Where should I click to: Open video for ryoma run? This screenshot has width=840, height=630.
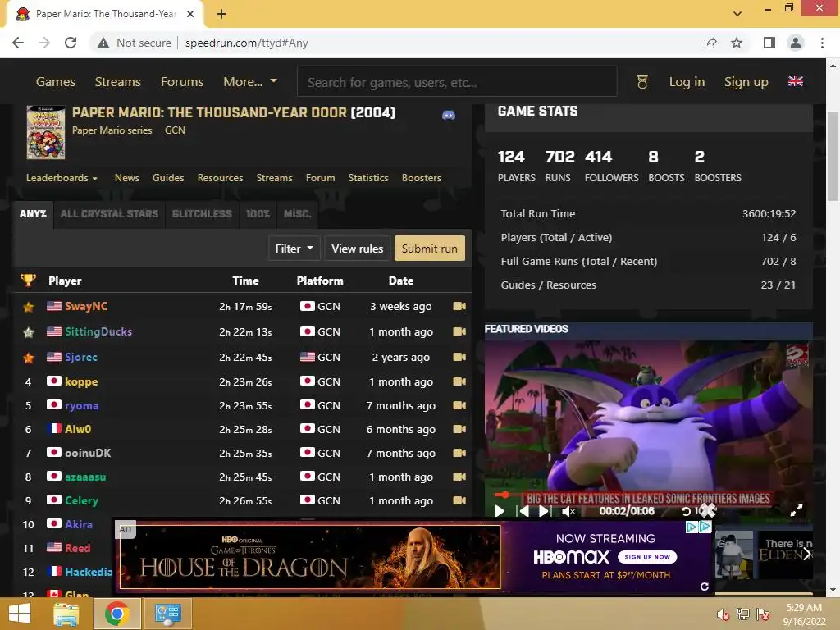[x=459, y=405]
